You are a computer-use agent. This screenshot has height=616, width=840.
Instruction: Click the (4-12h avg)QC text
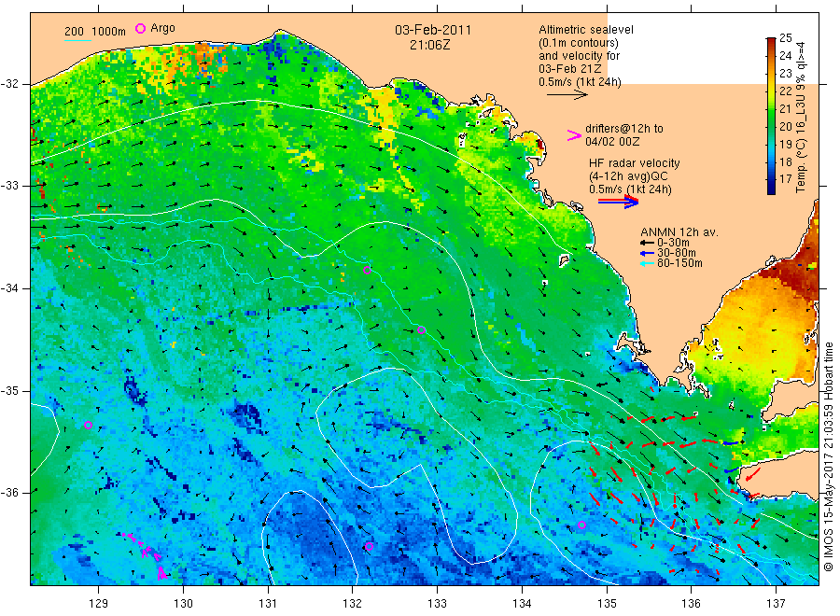point(628,176)
